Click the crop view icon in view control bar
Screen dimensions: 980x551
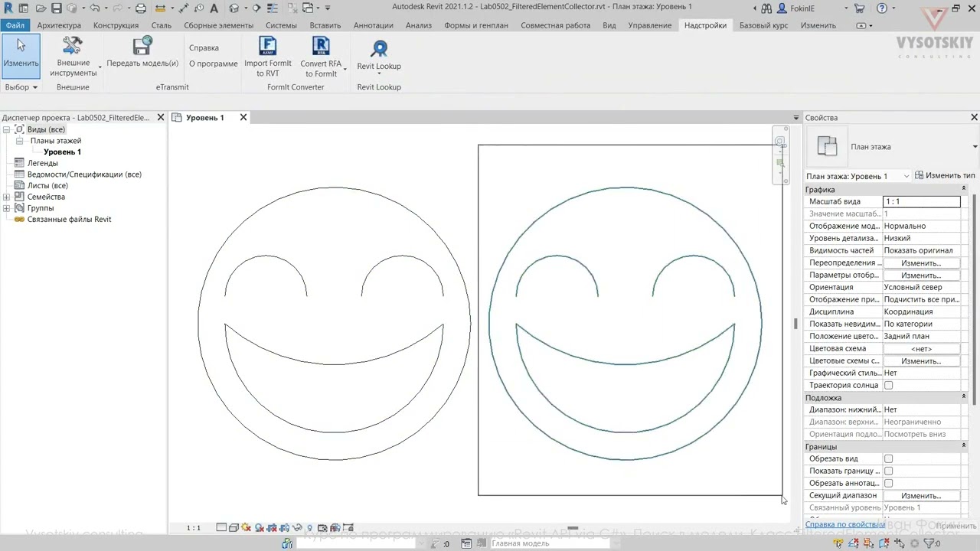coord(272,527)
